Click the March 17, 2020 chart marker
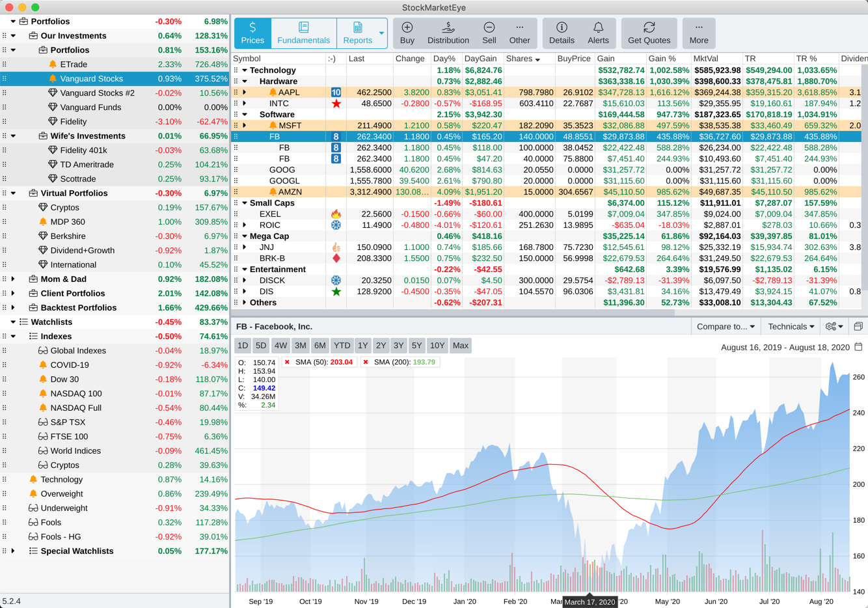The width and height of the screenshot is (868, 608). [590, 601]
